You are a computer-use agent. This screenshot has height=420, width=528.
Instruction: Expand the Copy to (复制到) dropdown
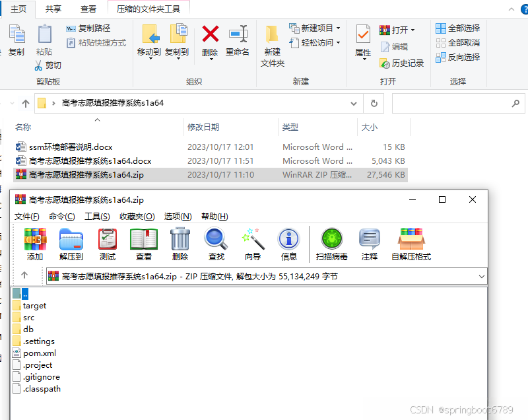click(178, 59)
